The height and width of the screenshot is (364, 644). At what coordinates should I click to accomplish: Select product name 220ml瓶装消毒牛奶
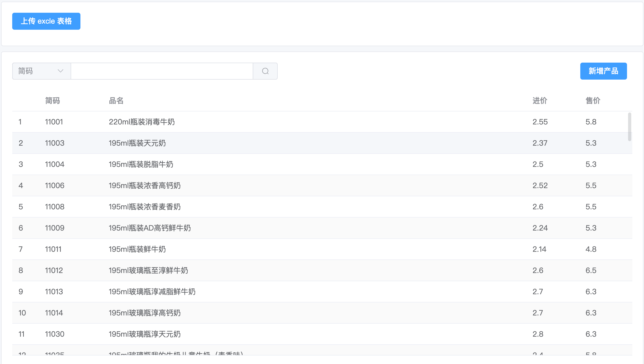142,122
